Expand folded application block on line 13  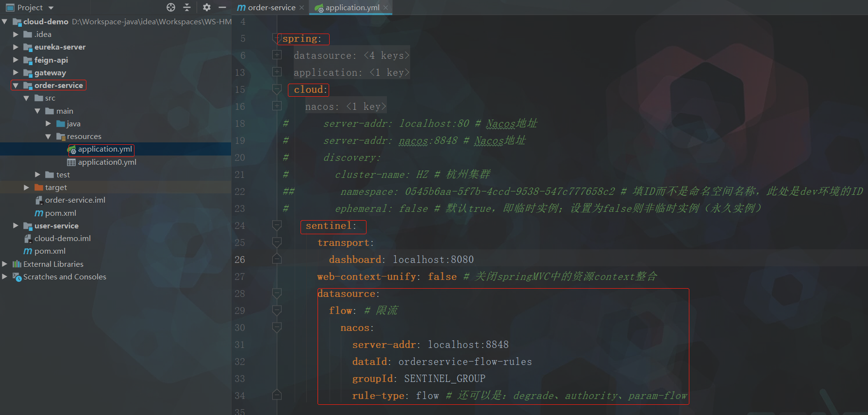[x=277, y=72]
